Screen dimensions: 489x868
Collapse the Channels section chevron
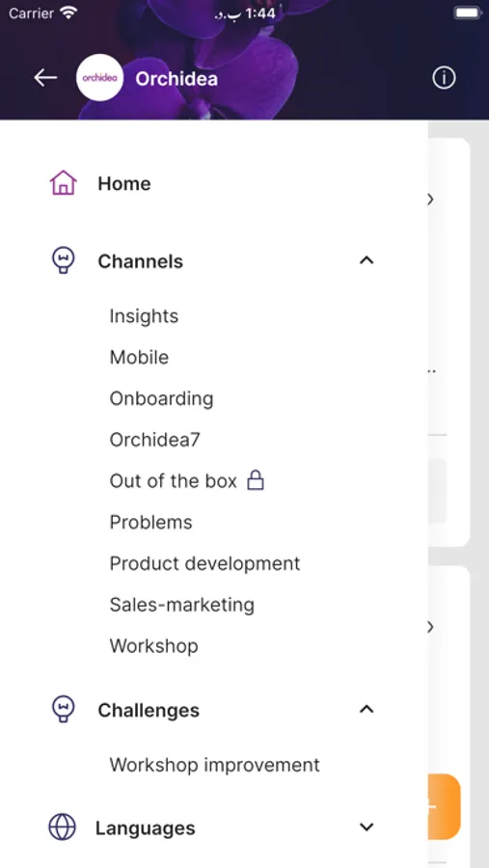[367, 260]
